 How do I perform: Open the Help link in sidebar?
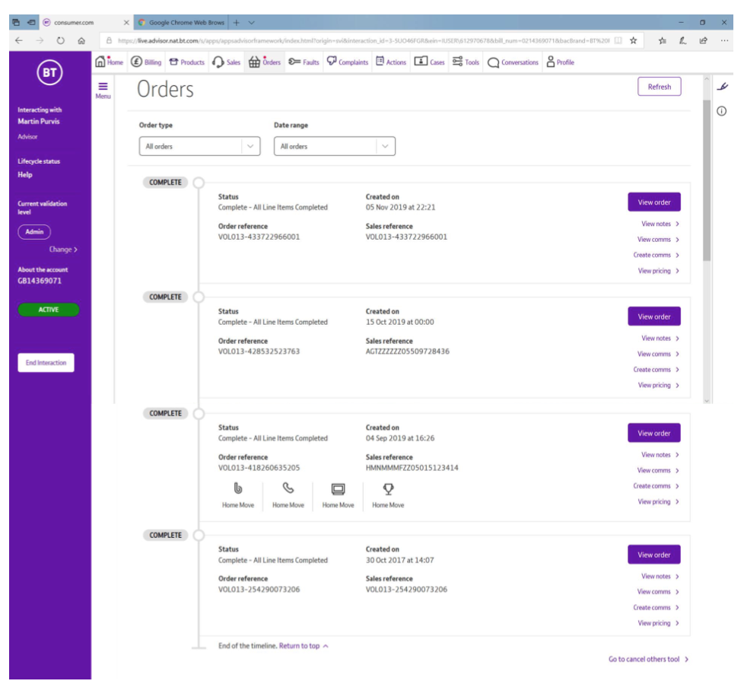(x=25, y=175)
